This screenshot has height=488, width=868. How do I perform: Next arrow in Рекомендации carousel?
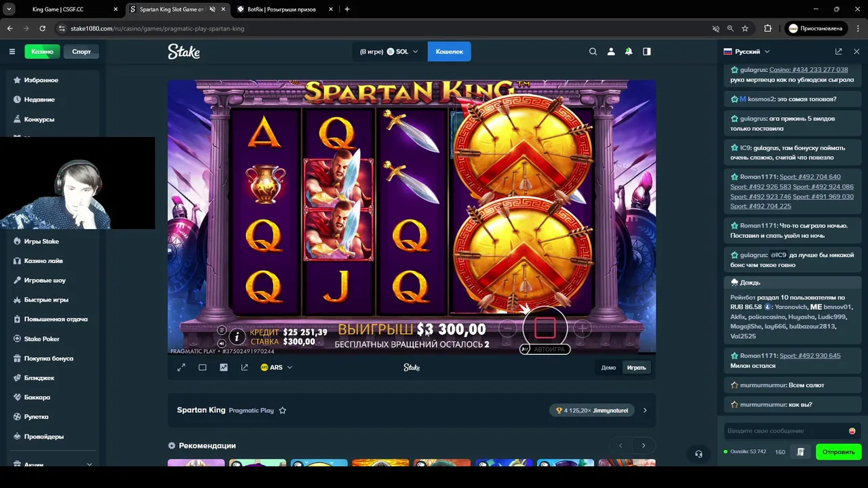[x=644, y=445]
